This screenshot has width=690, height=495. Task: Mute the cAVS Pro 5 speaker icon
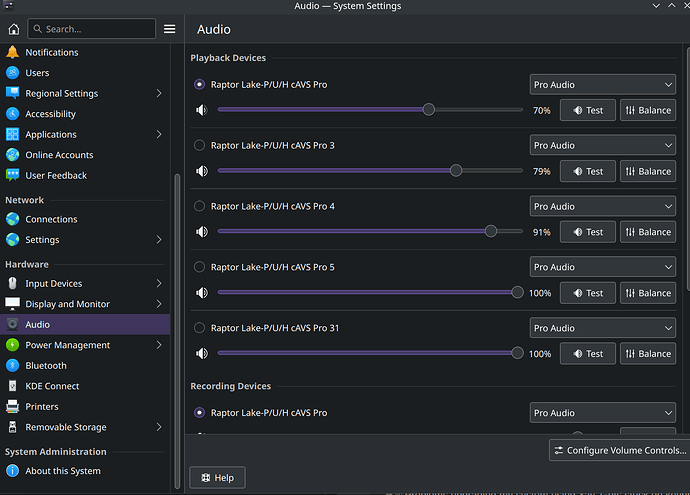pos(202,293)
